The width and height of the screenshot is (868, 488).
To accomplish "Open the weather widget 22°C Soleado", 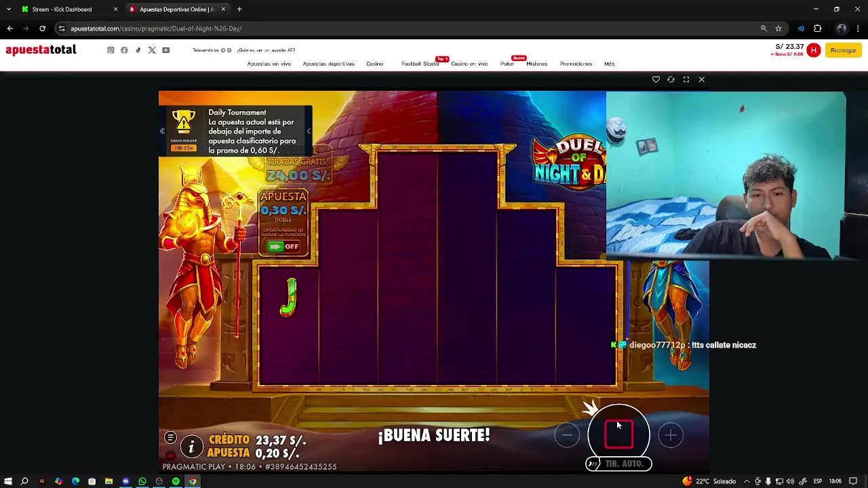I will point(709,481).
